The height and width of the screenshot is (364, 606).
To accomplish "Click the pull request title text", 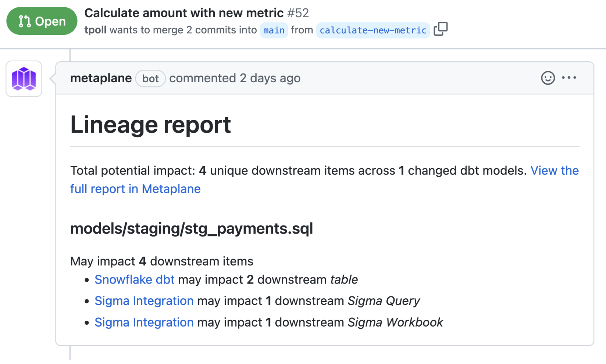I will [x=184, y=13].
